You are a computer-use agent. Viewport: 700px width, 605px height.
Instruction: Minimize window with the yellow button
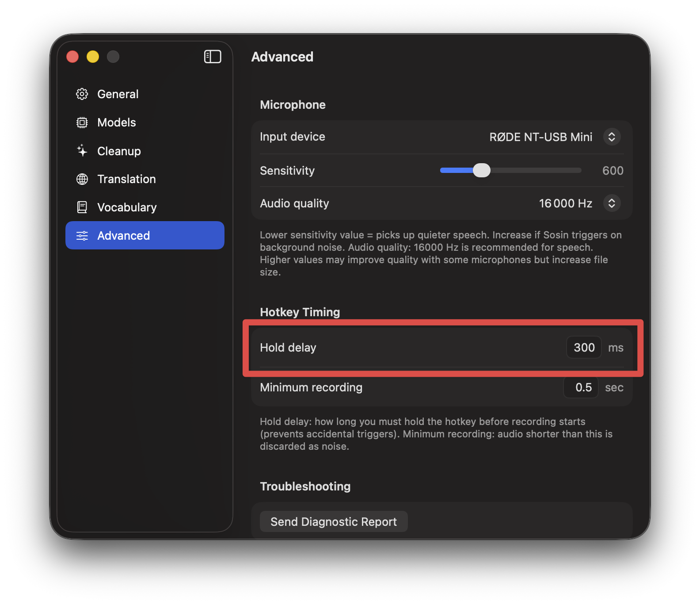pyautogui.click(x=93, y=57)
